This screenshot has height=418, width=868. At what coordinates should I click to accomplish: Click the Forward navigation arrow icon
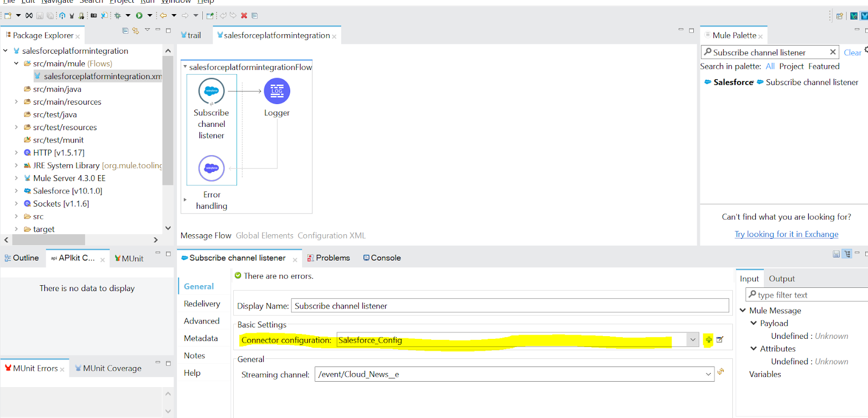(185, 16)
